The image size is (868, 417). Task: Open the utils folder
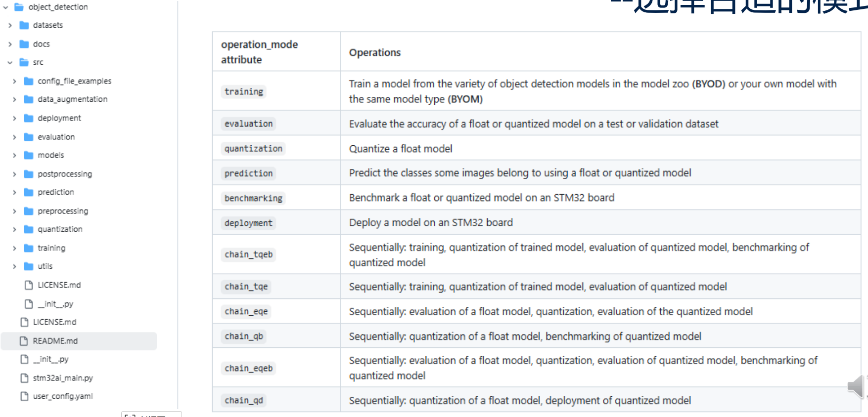click(x=45, y=266)
